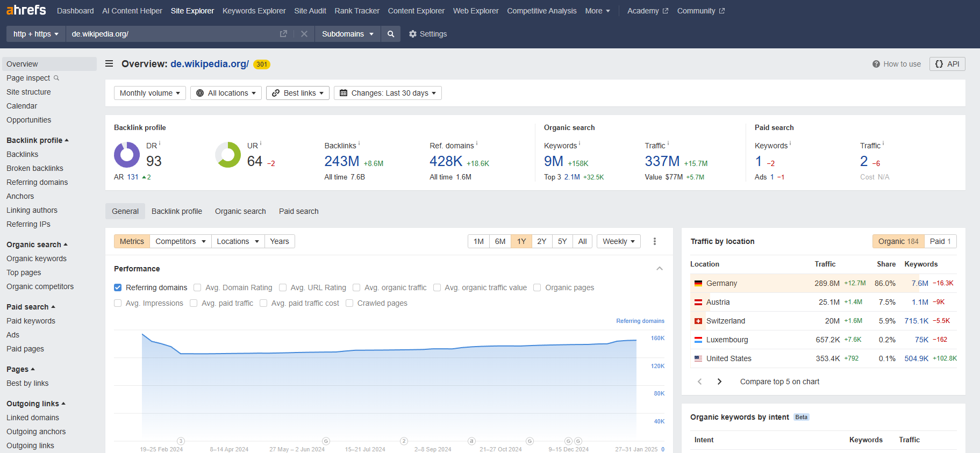980x453 pixels.
Task: Click the search magnifier button
Action: (x=391, y=34)
